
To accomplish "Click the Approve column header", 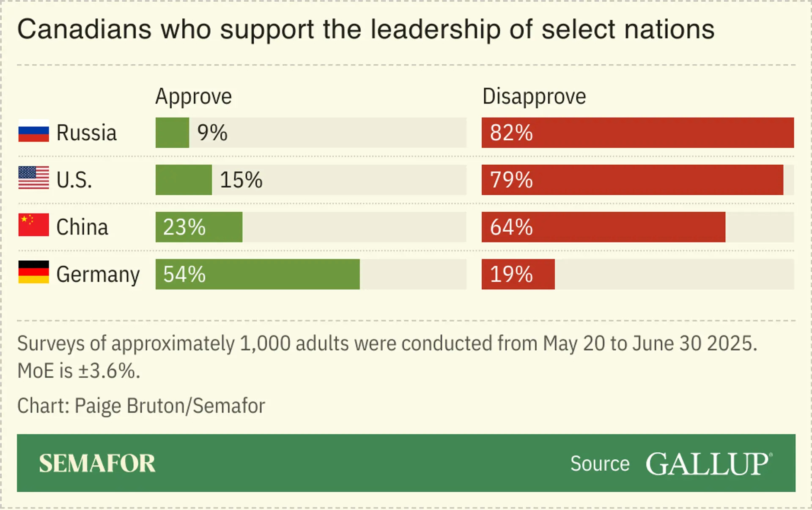I will coord(194,97).
